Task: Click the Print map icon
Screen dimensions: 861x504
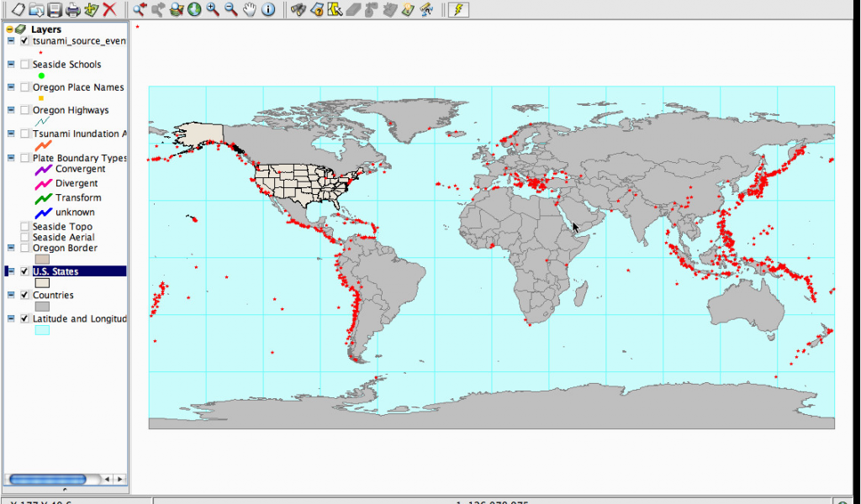Action: tap(73, 9)
